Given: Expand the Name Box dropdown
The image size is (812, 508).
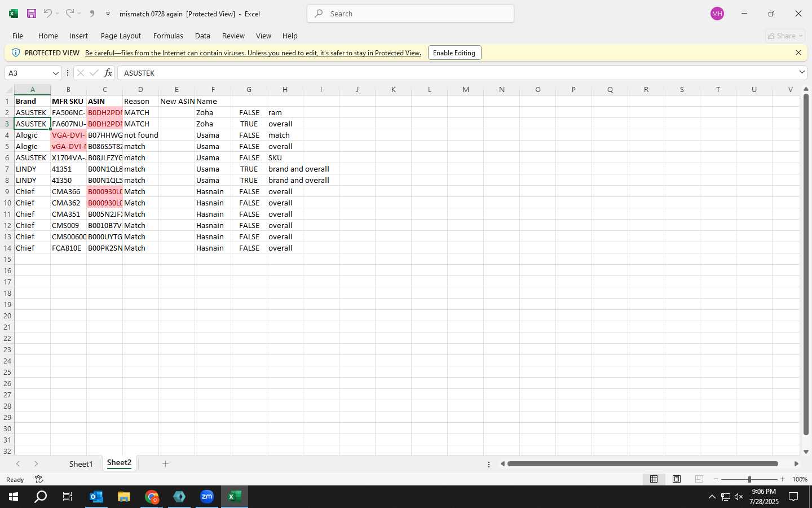Looking at the screenshot, I should point(55,73).
